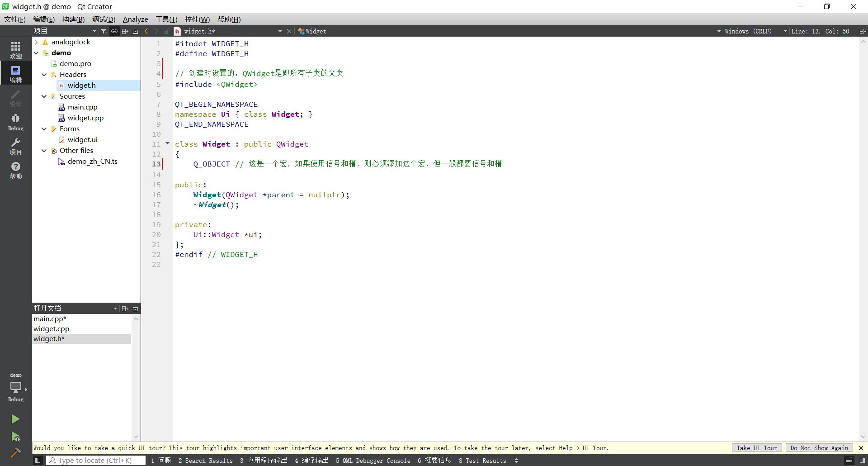Open the Design (设计) mode
Screen dimensions: 868x466
click(x=16, y=98)
